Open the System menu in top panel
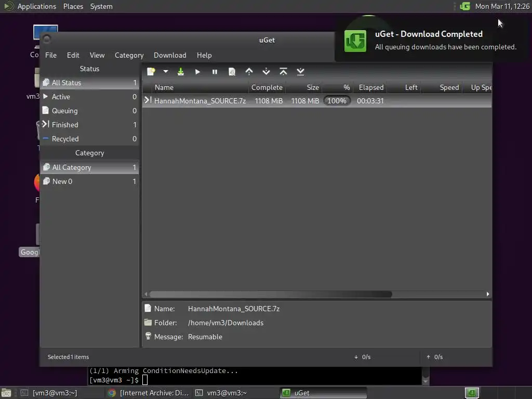This screenshot has width=532, height=399. [101, 6]
